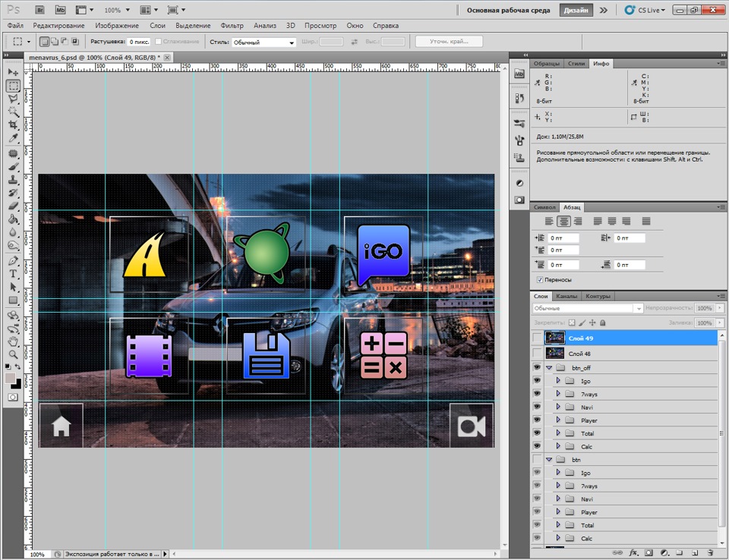The width and height of the screenshot is (729, 560).
Task: Open the layer opacity 100% slider arrow
Action: tap(720, 307)
